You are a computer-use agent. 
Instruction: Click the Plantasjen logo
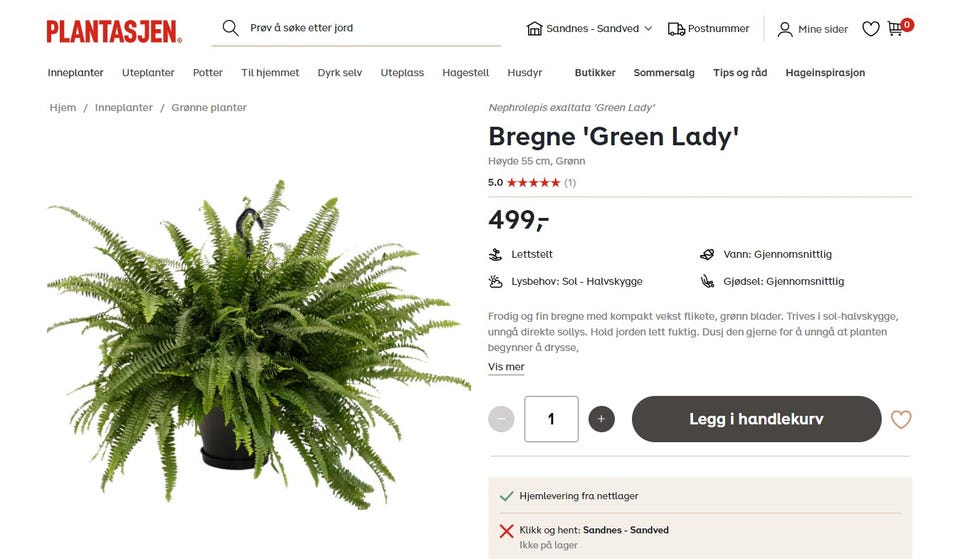click(114, 31)
